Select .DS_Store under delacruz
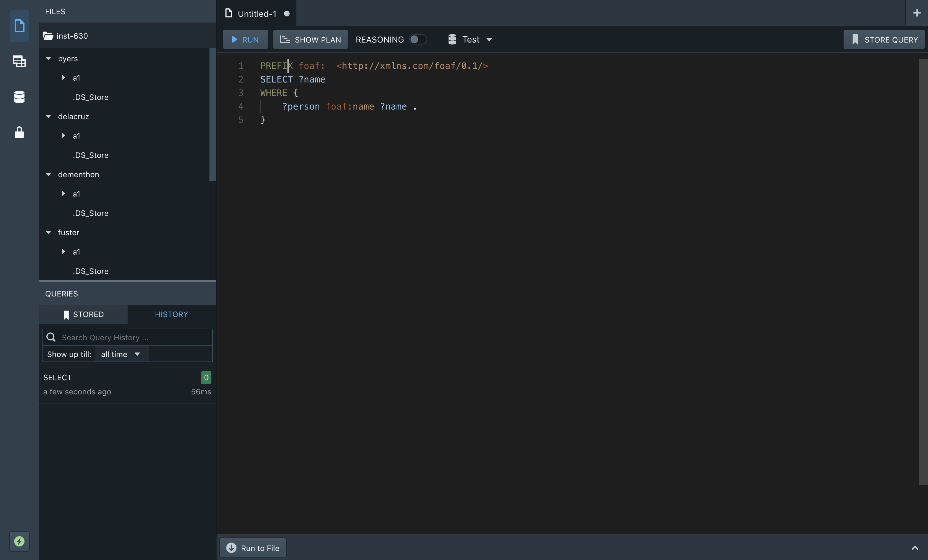Viewport: 928px width, 560px height. (x=91, y=155)
